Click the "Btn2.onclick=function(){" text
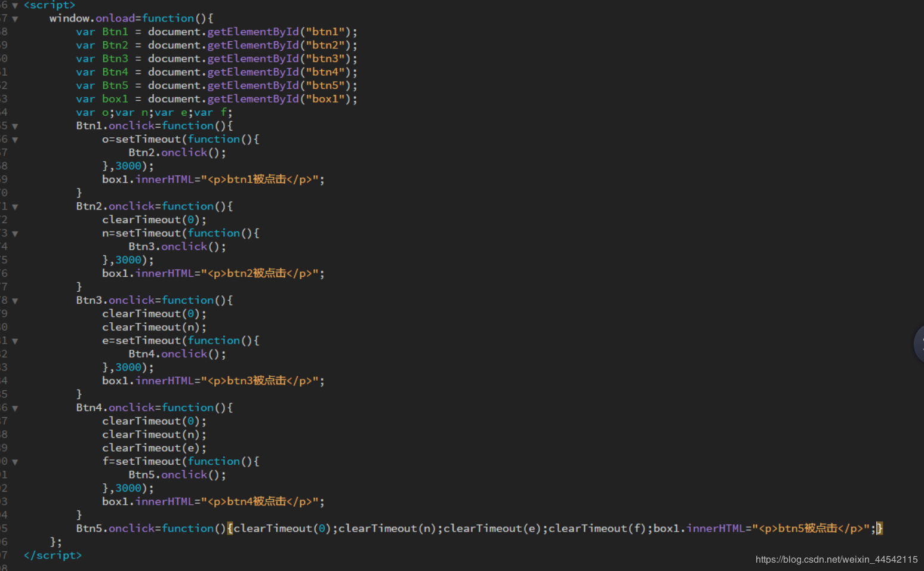Screen dimensions: 924x571 (x=155, y=206)
